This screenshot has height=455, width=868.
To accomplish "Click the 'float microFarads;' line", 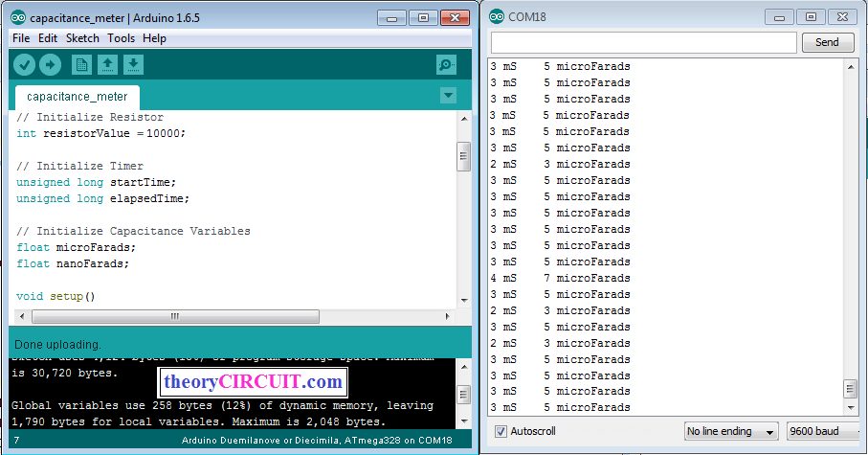I will (76, 247).
